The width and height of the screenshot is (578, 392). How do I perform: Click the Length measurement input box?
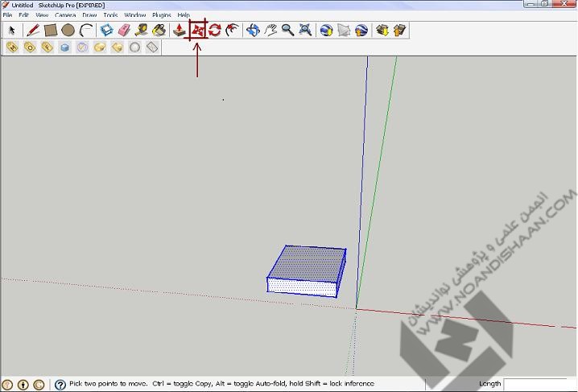tap(535, 384)
